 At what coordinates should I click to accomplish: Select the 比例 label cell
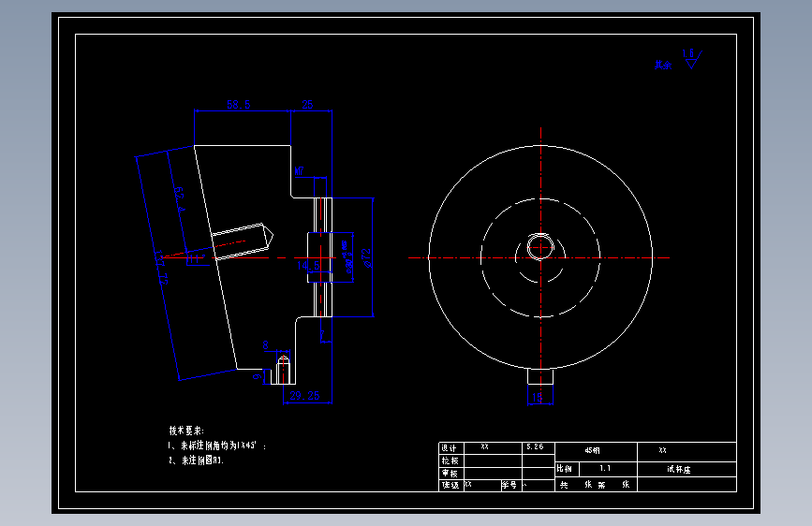[x=565, y=469]
